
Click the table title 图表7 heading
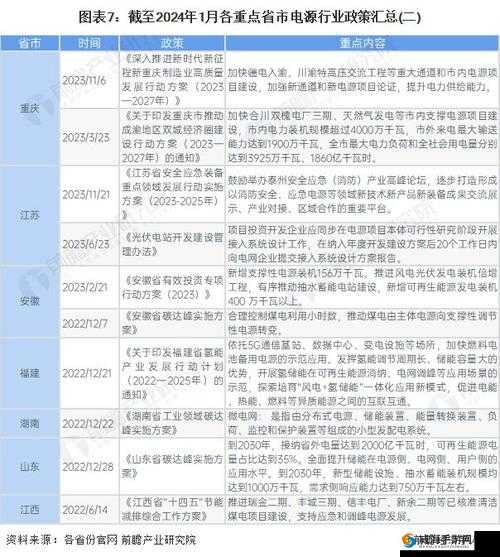[x=250, y=17]
